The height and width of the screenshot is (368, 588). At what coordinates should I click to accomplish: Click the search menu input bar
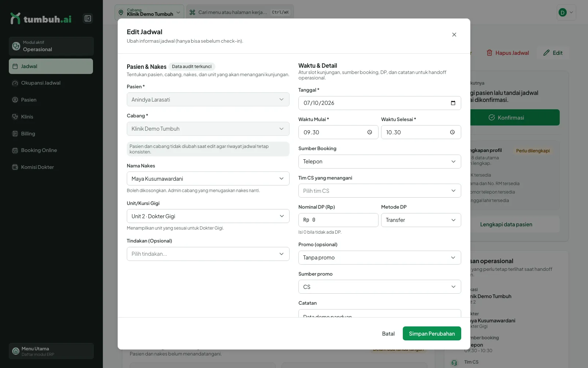[x=240, y=13]
